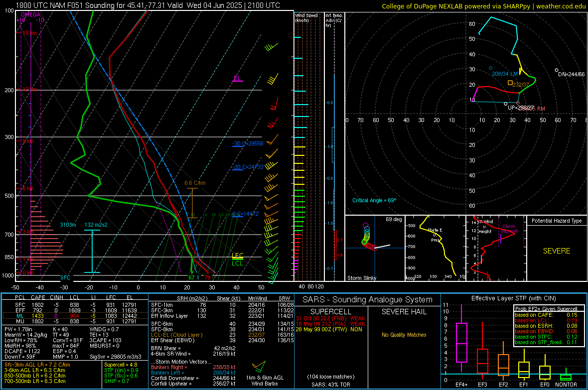Viewport: 588px width, 390px height.
Task: Select the highlighted ML parcel row
Action: [x=75, y=316]
